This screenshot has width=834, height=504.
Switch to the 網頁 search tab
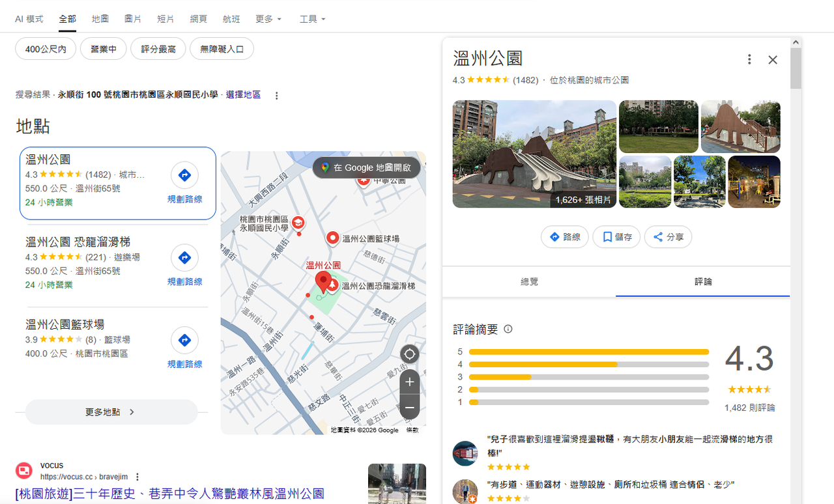tap(199, 19)
